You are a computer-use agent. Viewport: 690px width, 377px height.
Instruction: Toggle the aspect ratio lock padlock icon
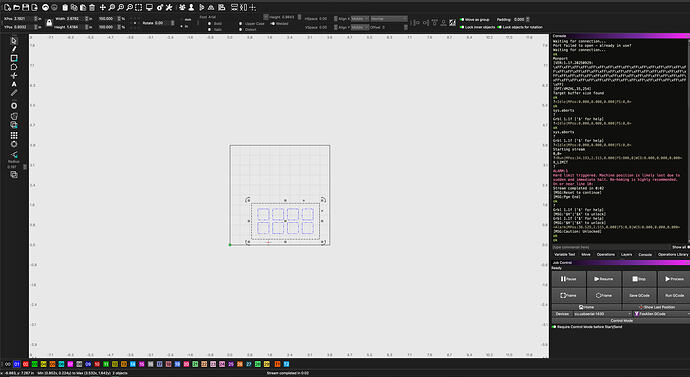pos(49,22)
